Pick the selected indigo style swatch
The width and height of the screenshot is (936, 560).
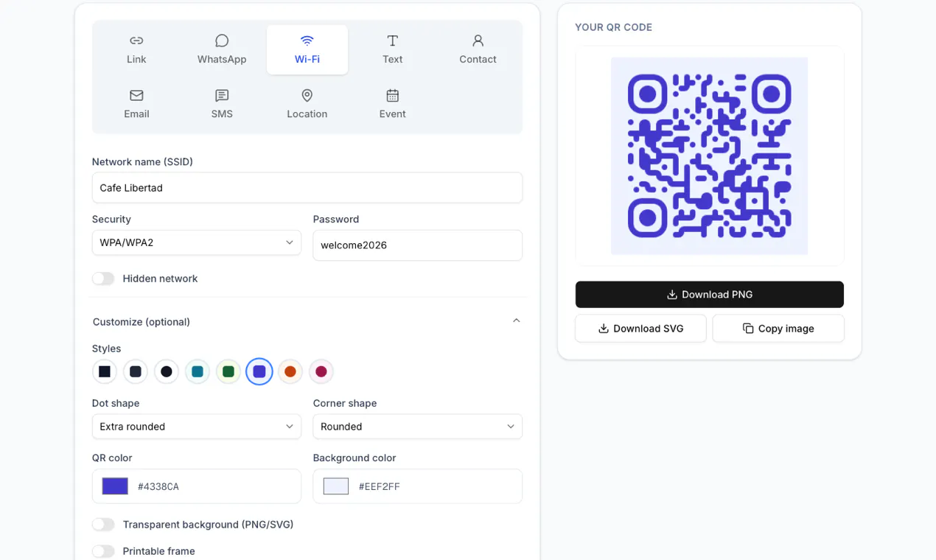(x=259, y=371)
